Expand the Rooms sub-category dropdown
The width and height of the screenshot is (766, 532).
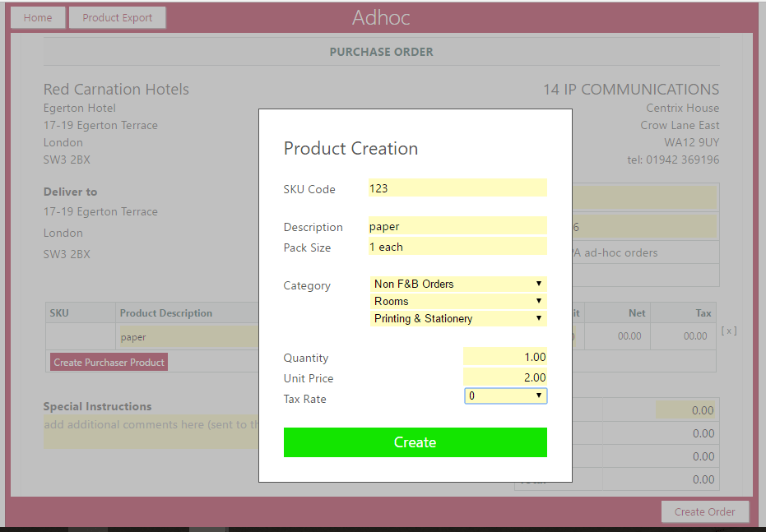point(457,302)
